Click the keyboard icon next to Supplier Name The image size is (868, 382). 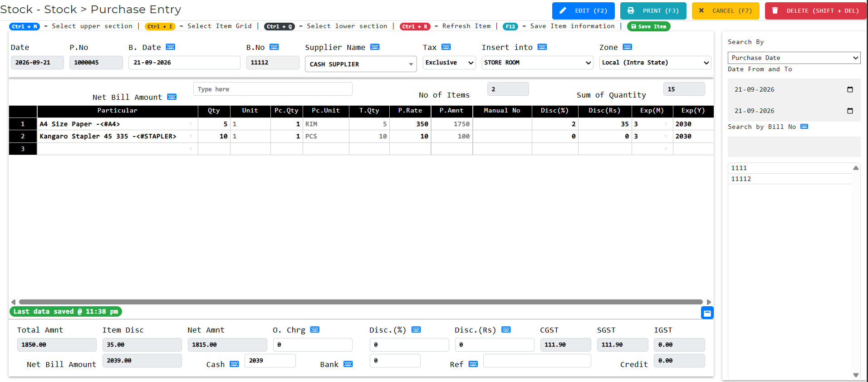tap(375, 47)
